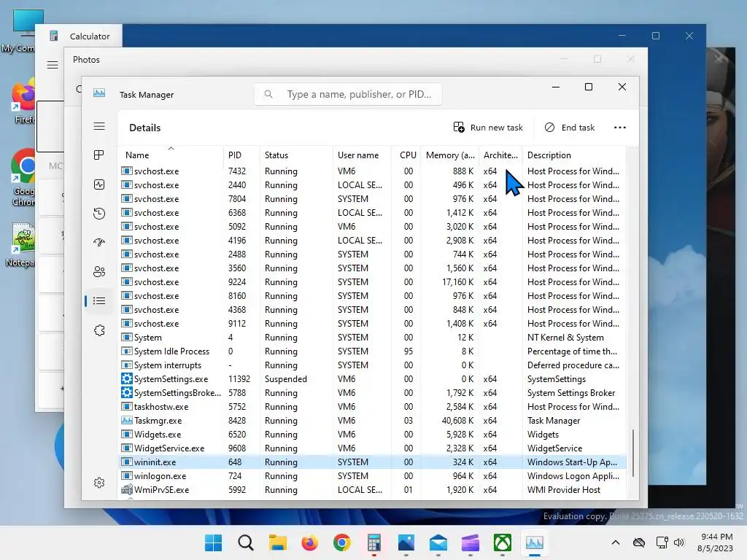The width and height of the screenshot is (747, 560).
Task: Click the Run new task button
Action: (x=488, y=128)
